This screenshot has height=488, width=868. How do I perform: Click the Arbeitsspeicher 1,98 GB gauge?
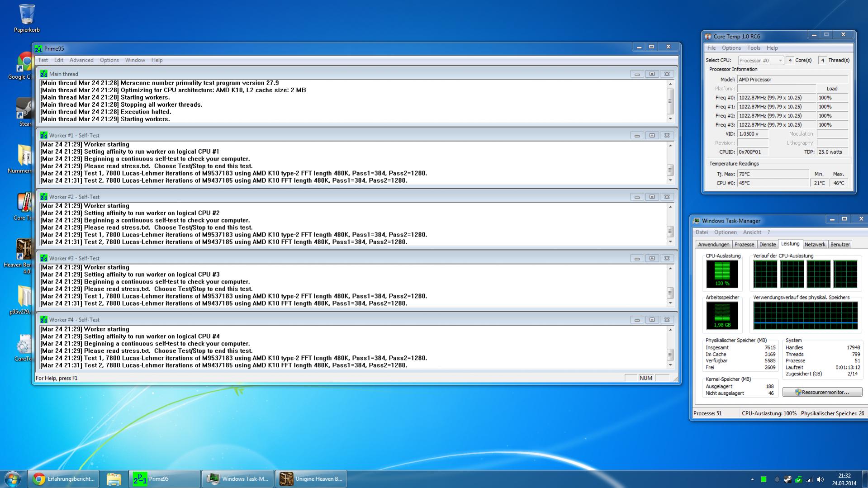pos(722,316)
